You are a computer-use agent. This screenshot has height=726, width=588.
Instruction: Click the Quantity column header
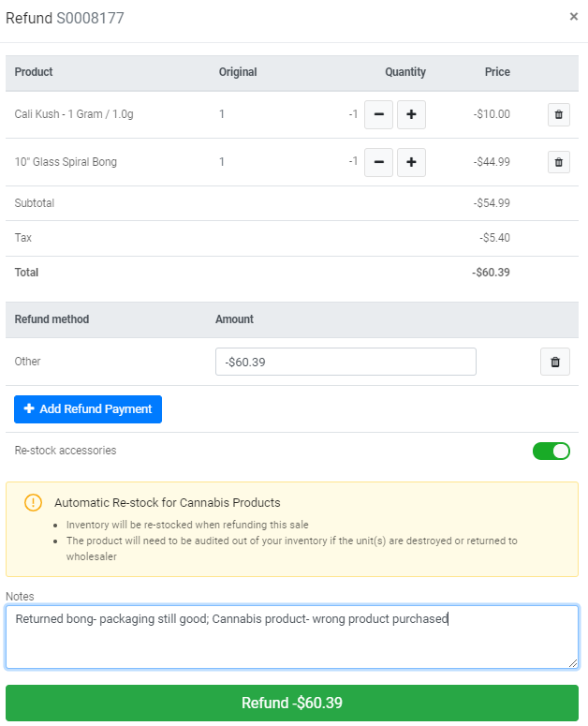tap(404, 72)
